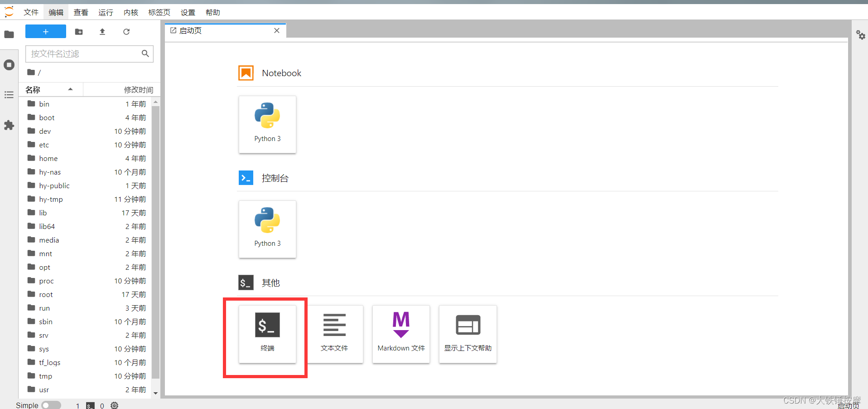This screenshot has width=868, height=409.
Task: Create a new folder with toolbar icon
Action: [x=79, y=32]
